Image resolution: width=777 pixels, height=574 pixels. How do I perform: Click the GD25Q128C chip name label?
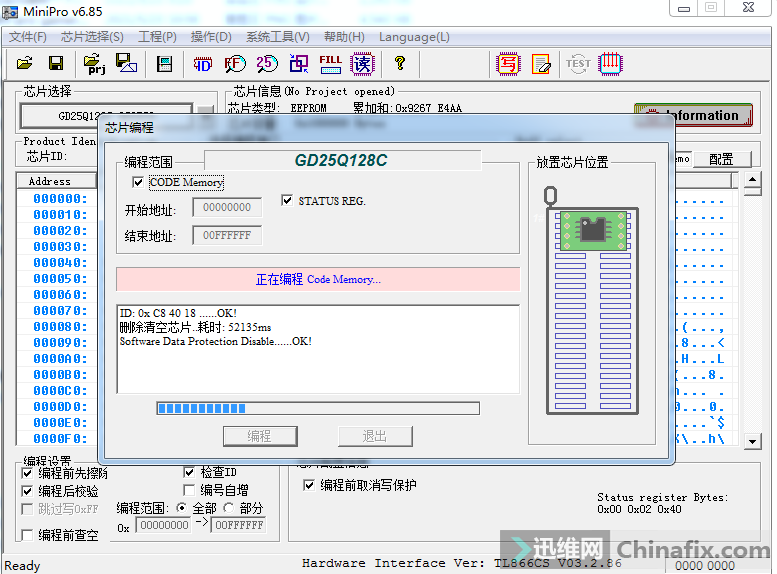341,161
